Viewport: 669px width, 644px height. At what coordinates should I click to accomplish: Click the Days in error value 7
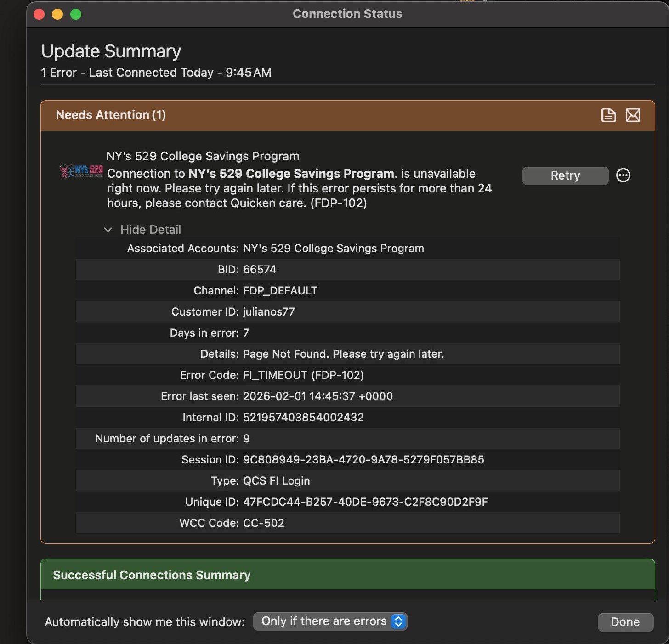[x=246, y=333]
